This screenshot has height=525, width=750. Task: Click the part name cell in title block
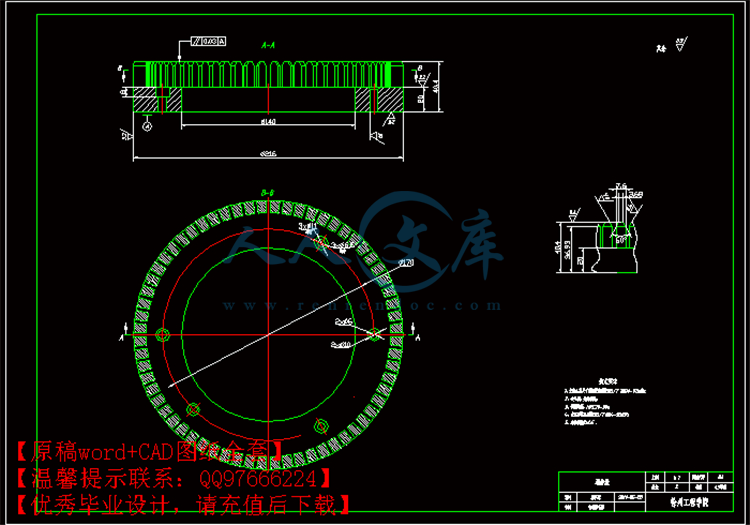point(602,482)
